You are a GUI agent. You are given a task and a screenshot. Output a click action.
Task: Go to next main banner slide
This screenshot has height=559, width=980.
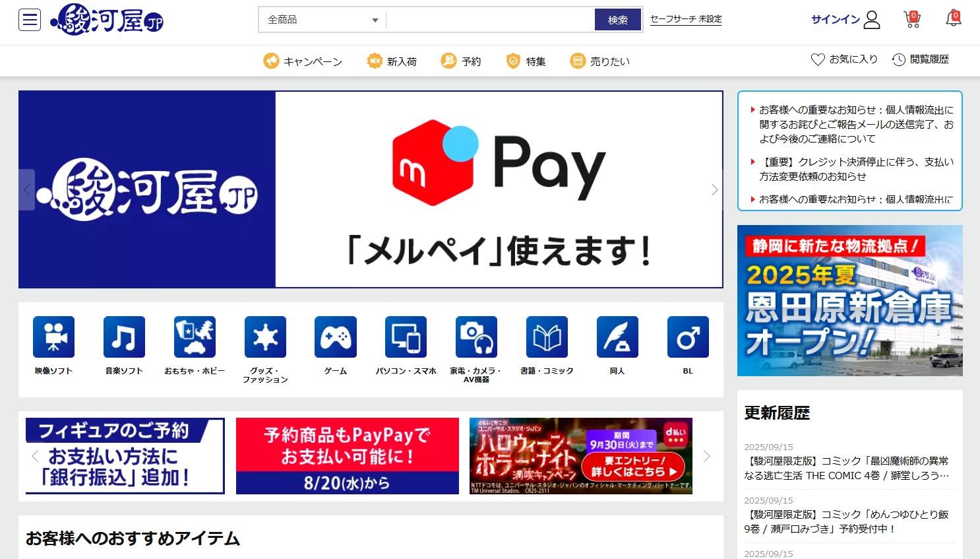715,190
